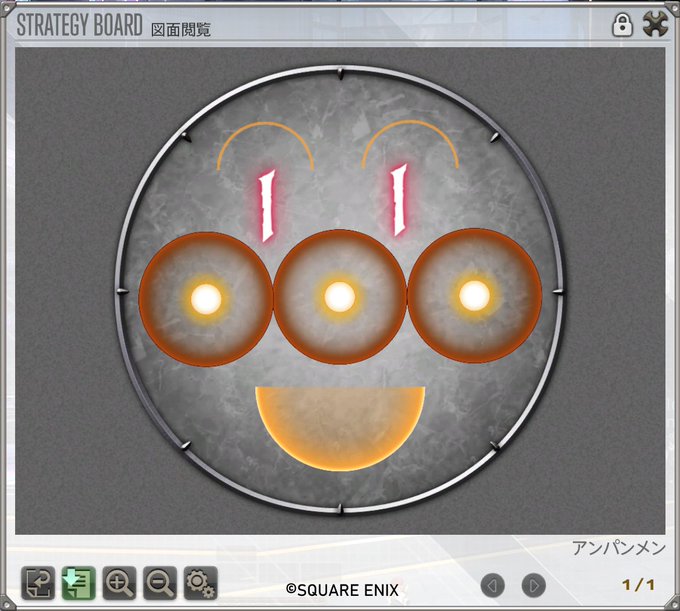Go to the previous page arrow
This screenshot has width=680, height=611.
[493, 585]
